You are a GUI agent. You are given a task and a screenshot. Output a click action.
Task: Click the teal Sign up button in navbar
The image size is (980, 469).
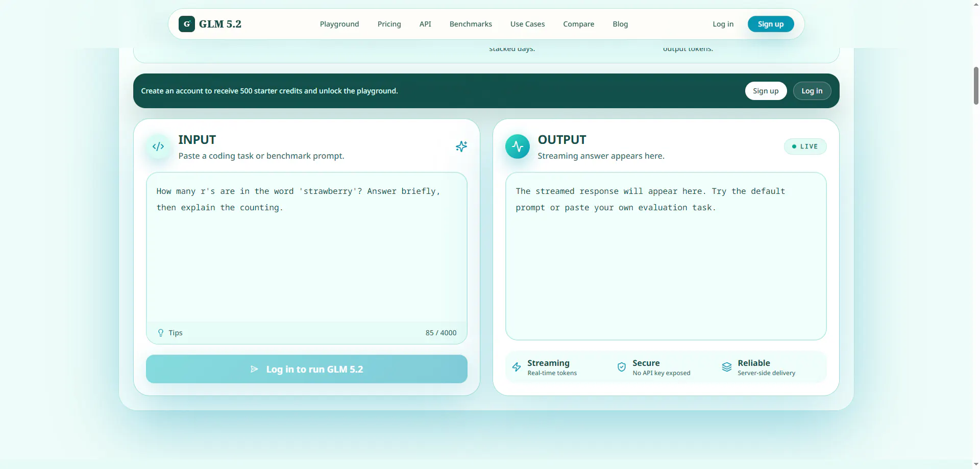[x=771, y=24]
